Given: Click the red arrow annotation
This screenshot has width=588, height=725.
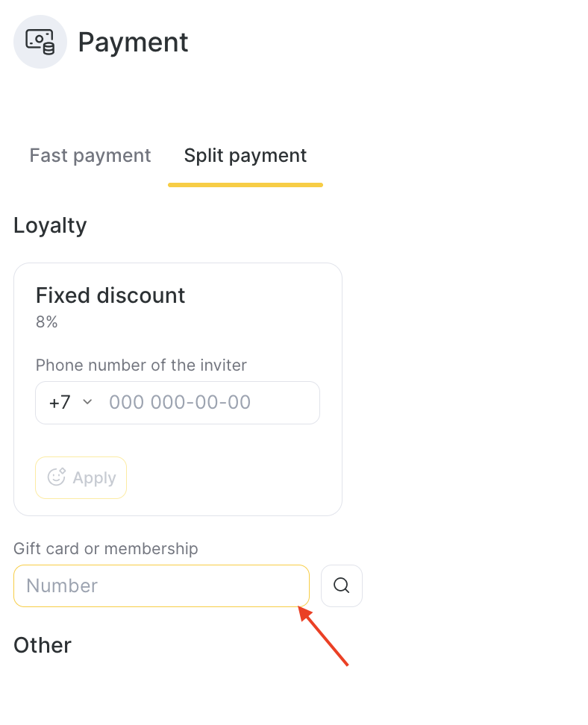Looking at the screenshot, I should point(324,635).
